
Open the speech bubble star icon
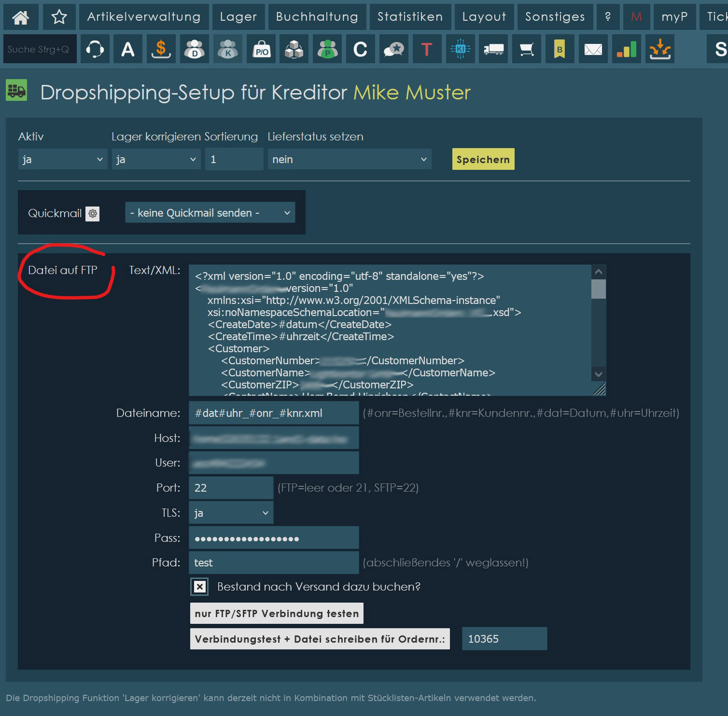pyautogui.click(x=394, y=49)
